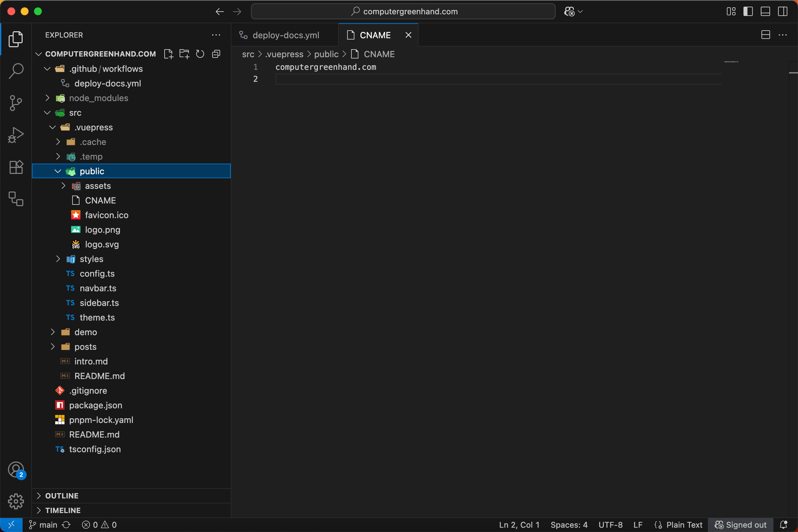Open notifications bell in status bar
798x532 pixels.
(783, 525)
